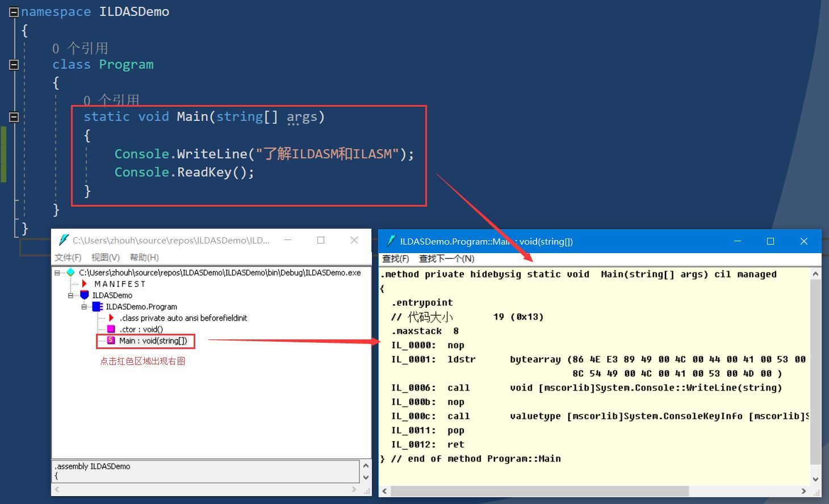Fold the Main method code region

pos(14,117)
